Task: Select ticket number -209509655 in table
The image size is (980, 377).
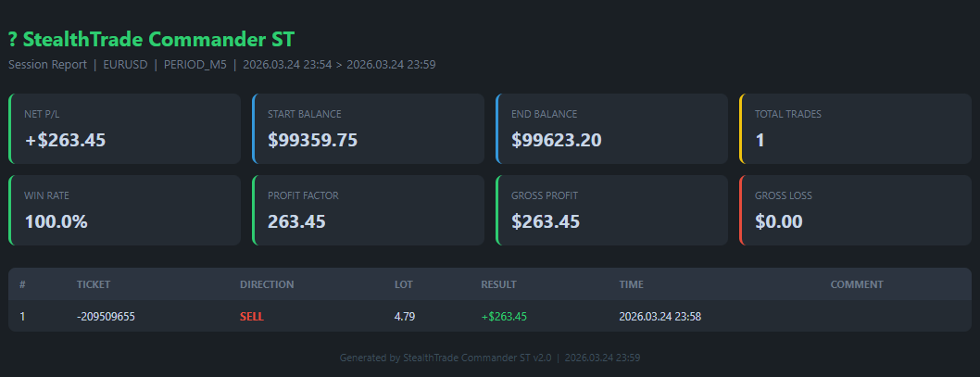Action: click(x=106, y=317)
